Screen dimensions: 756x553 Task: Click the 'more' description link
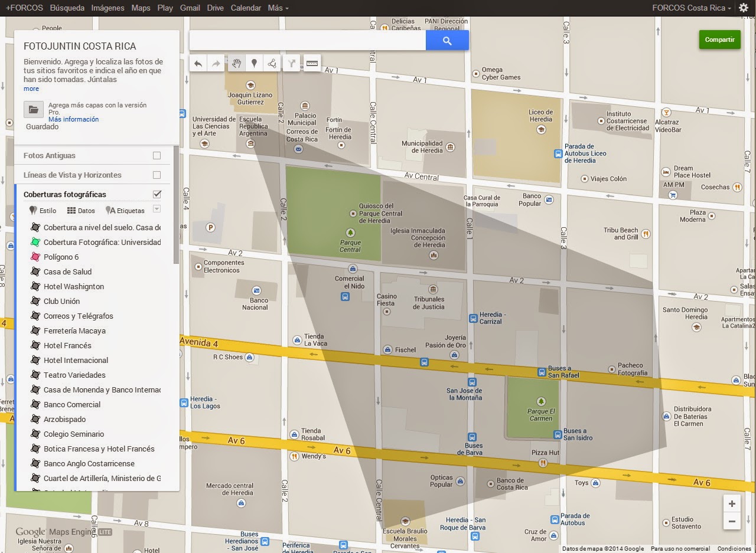tap(31, 89)
